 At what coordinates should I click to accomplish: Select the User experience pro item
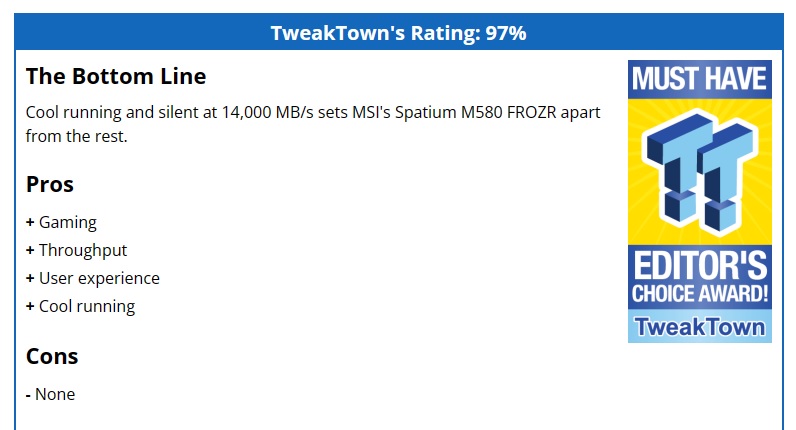click(93, 278)
